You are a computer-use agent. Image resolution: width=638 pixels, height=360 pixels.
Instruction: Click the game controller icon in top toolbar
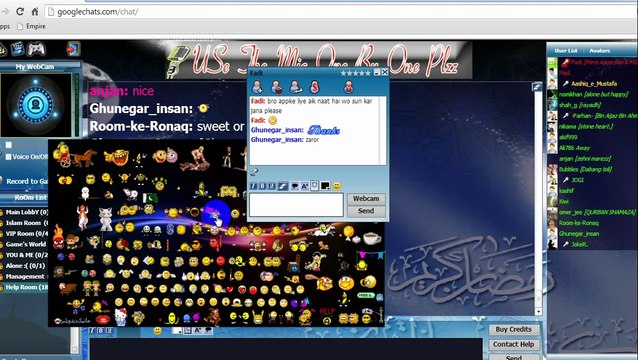pyautogui.click(x=36, y=49)
